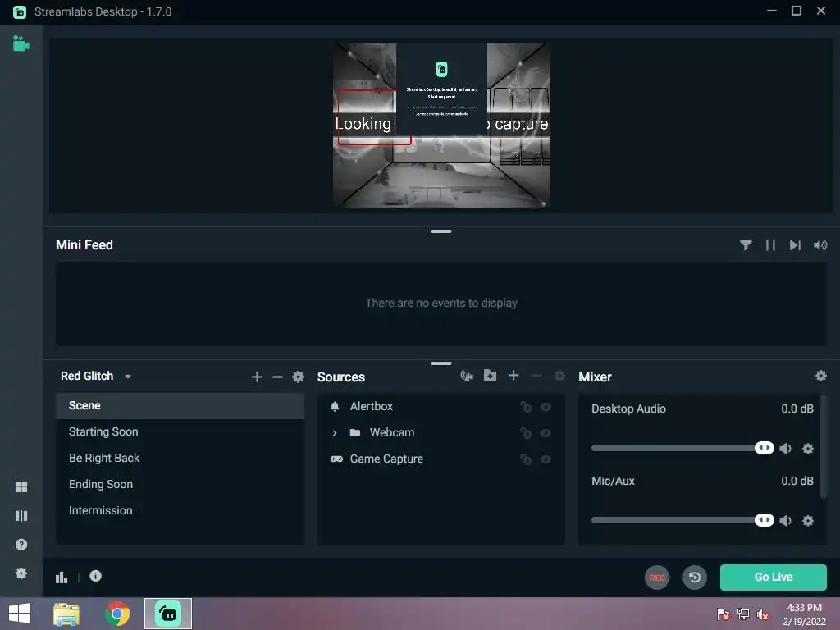Mute the Mic/Aux speaker icon

point(785,521)
